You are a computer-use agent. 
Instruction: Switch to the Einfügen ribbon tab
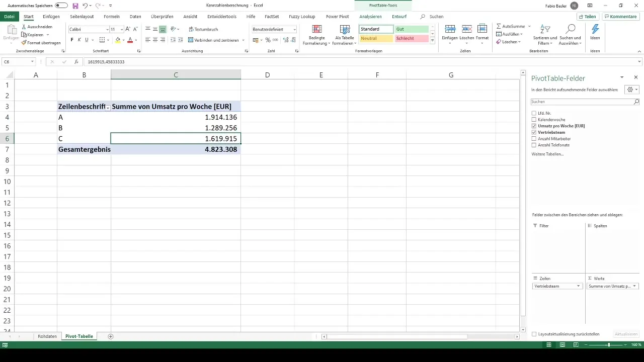[x=51, y=17]
